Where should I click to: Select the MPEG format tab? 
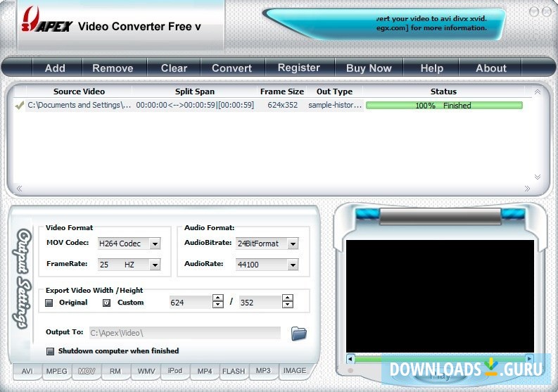pyautogui.click(x=56, y=371)
